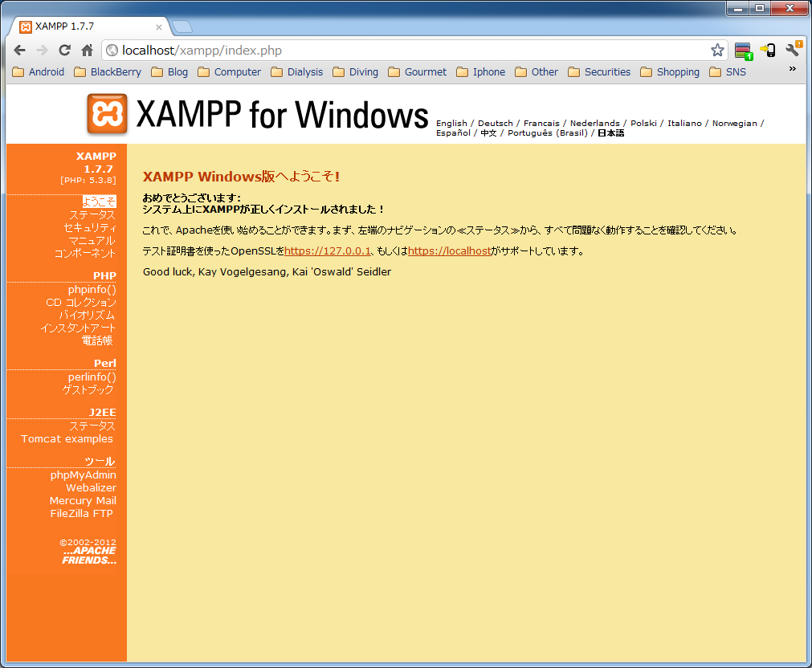Open the Android bookmarks folder
The width and height of the screenshot is (812, 668).
pos(39,72)
